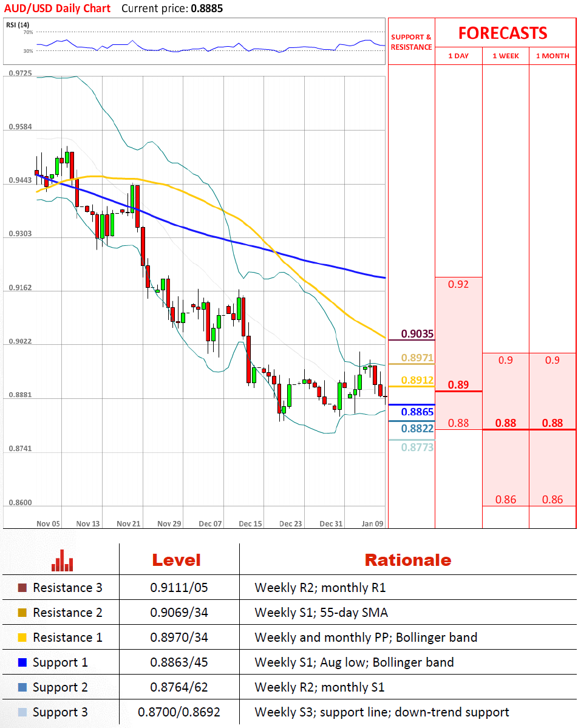Click the Resistance 1 yellow swatch
Image resolution: width=578 pixels, height=728 pixels.
tap(22, 638)
